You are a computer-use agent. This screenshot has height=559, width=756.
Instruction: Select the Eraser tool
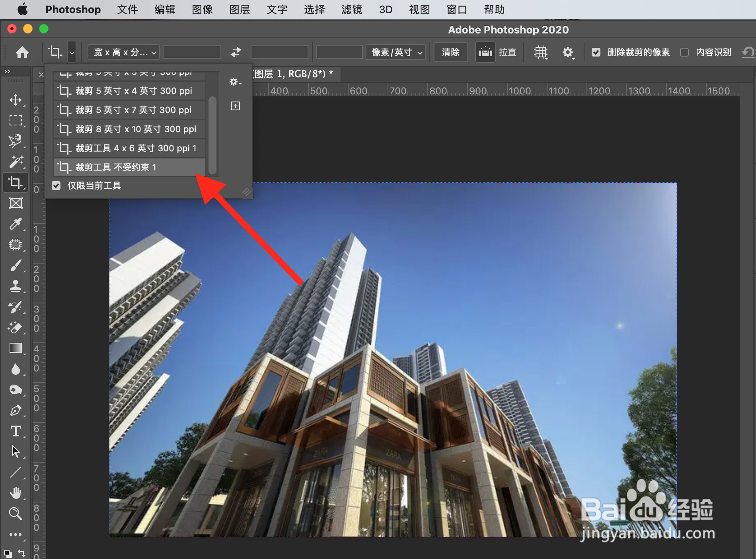tap(16, 327)
